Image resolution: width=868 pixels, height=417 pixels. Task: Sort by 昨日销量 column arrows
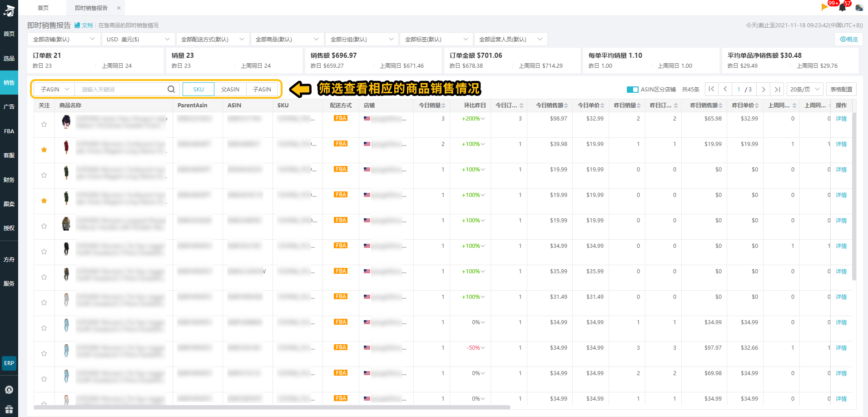[639, 106]
